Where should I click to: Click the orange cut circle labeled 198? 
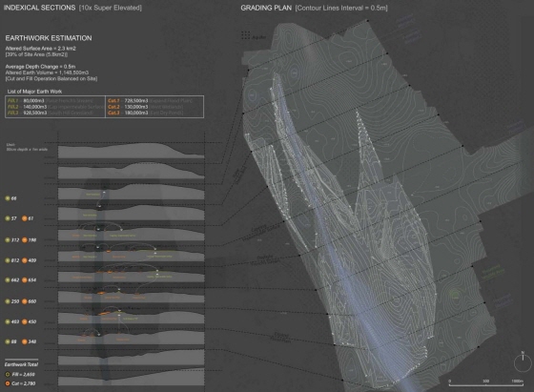coord(25,240)
